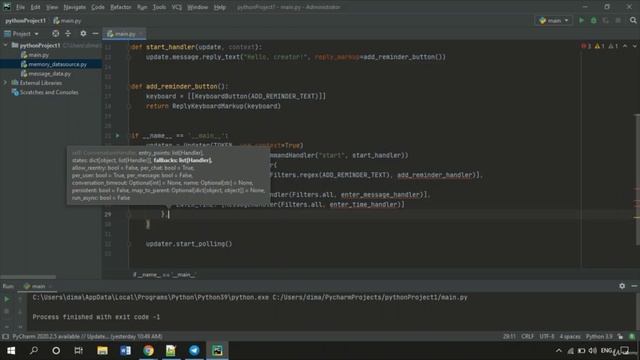Collapse the pythonProject1 root folder
640x360 pixels.
point(5,45)
